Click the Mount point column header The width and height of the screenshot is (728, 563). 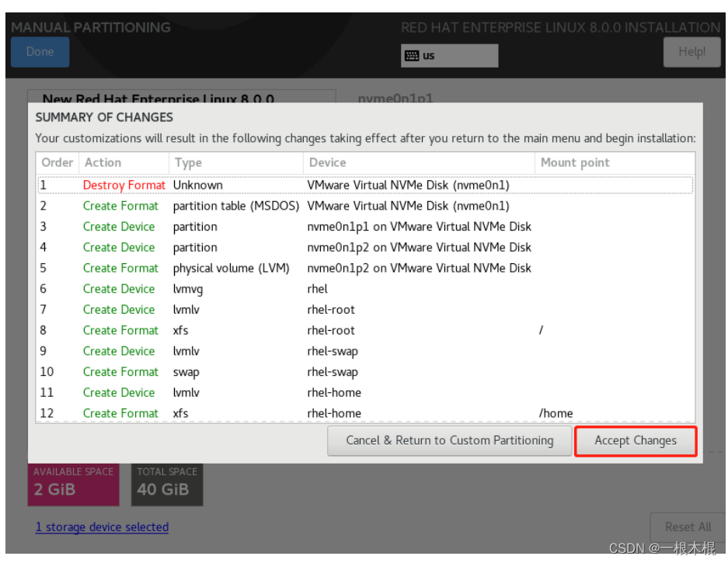point(615,162)
